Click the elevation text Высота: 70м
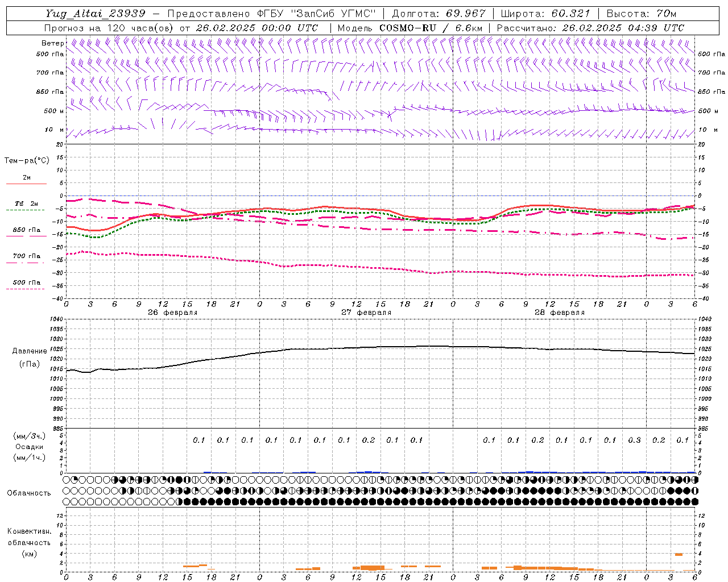Image resolution: width=728 pixels, height=582 pixels. coord(642,13)
